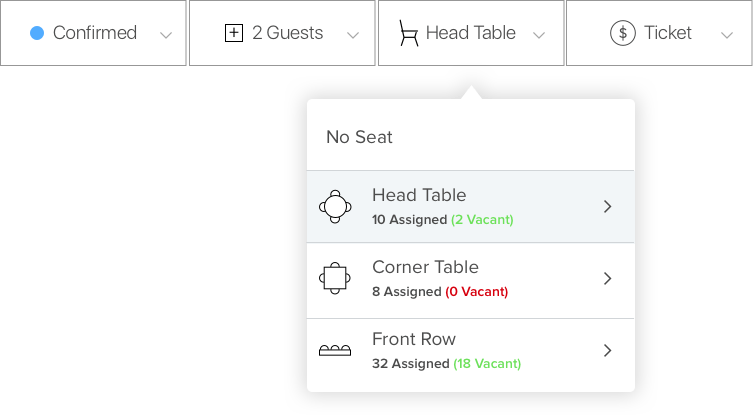Click the dollar Ticket icon
This screenshot has height=415, width=753.
point(623,33)
